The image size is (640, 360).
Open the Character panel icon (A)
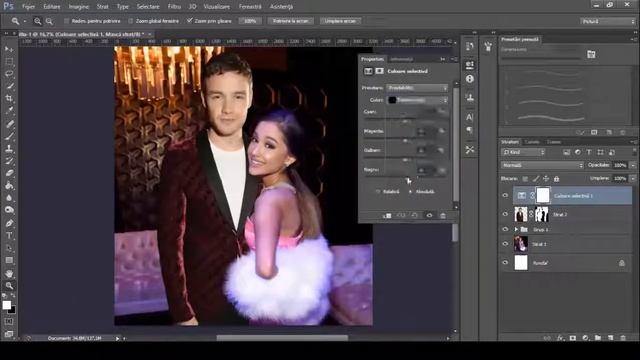point(469,118)
